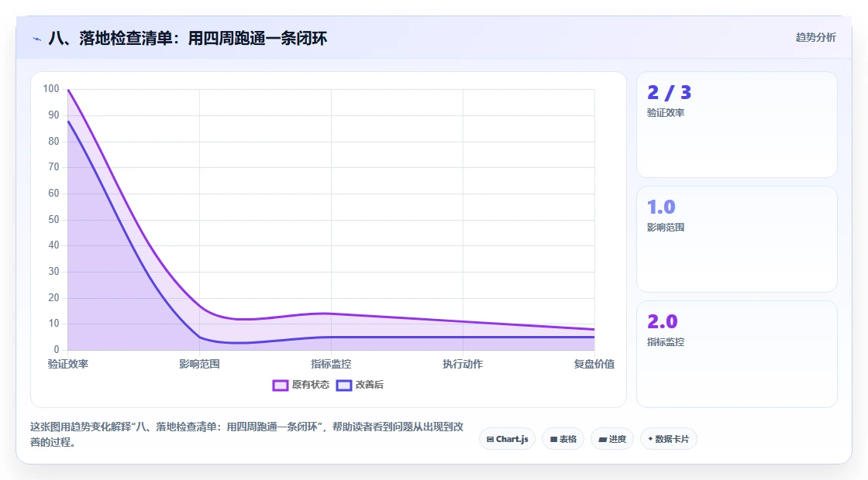The image size is (868, 480).
Task: Toggle the 改善后 legend series
Action: 360,385
